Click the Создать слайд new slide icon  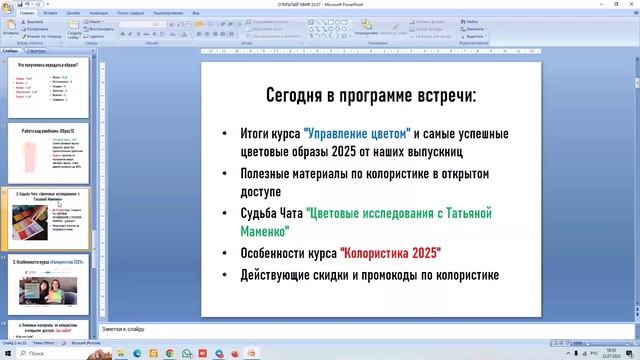coord(73,24)
